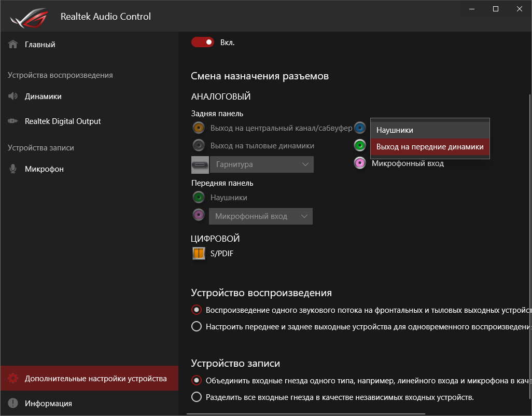532x416 pixels.
Task: Open the Динамики sidebar page
Action: point(43,96)
